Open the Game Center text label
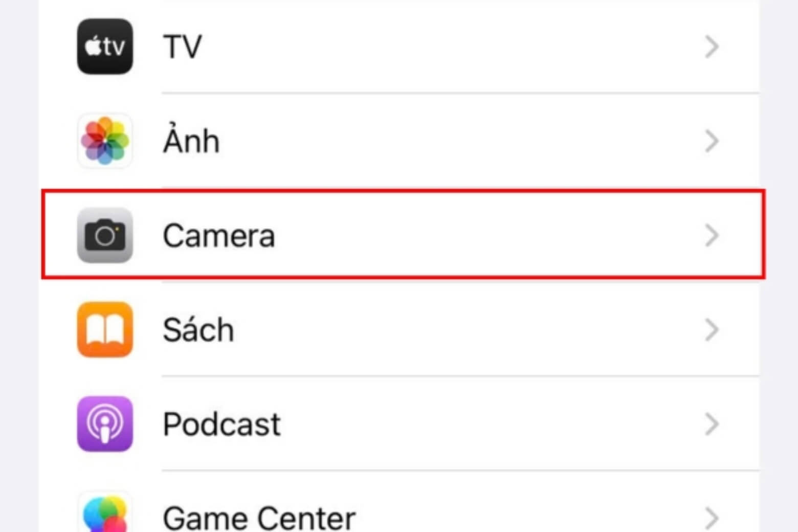The image size is (798, 532). click(259, 518)
